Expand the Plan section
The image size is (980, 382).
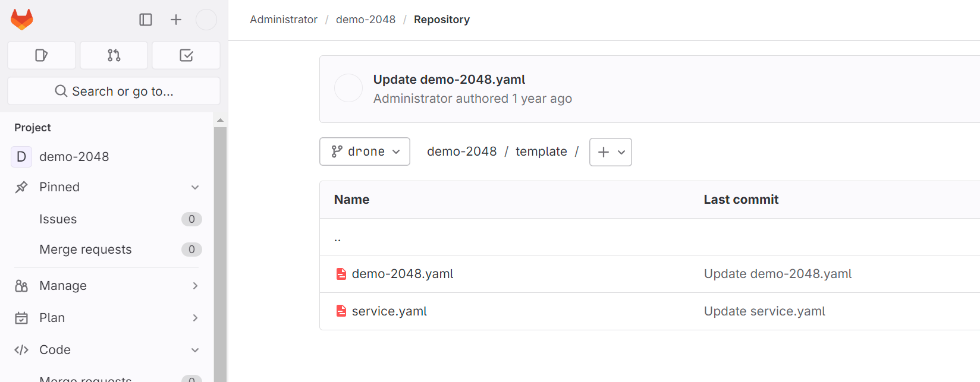(x=195, y=318)
